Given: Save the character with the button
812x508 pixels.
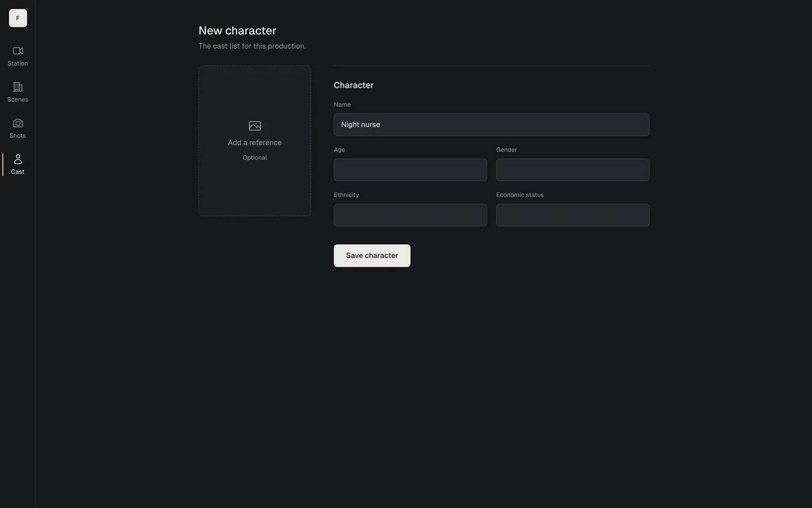Looking at the screenshot, I should tap(372, 256).
